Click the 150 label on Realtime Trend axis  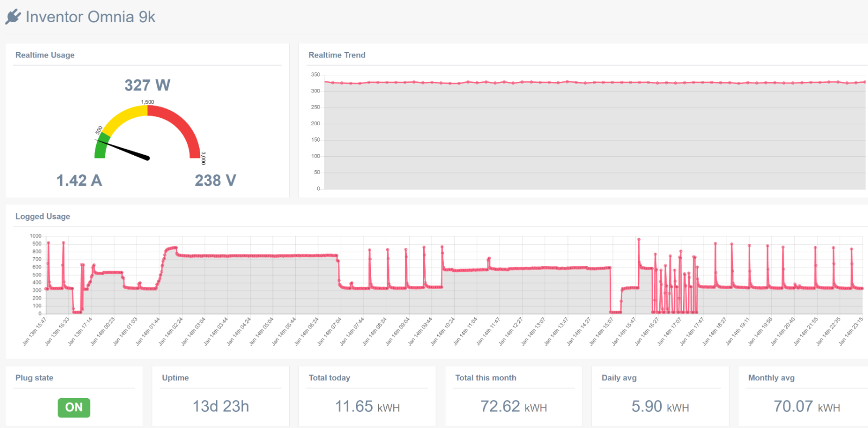pos(316,139)
